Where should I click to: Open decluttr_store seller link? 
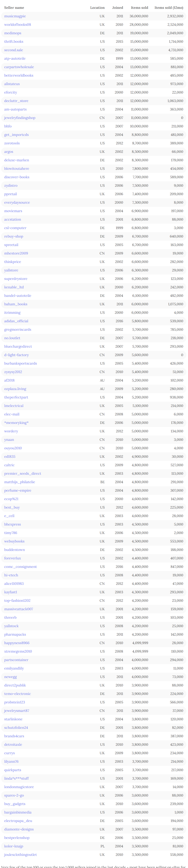(16, 101)
